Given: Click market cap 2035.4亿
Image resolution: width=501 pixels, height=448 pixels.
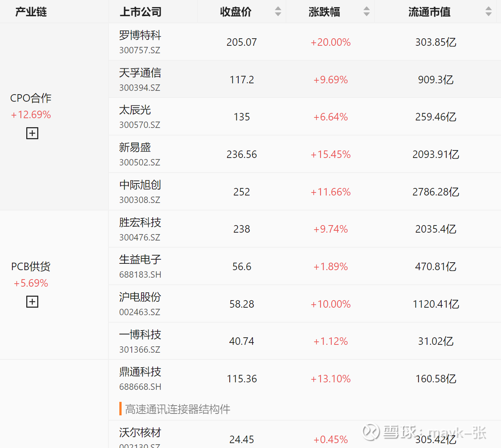Looking at the screenshot, I should [436, 229].
